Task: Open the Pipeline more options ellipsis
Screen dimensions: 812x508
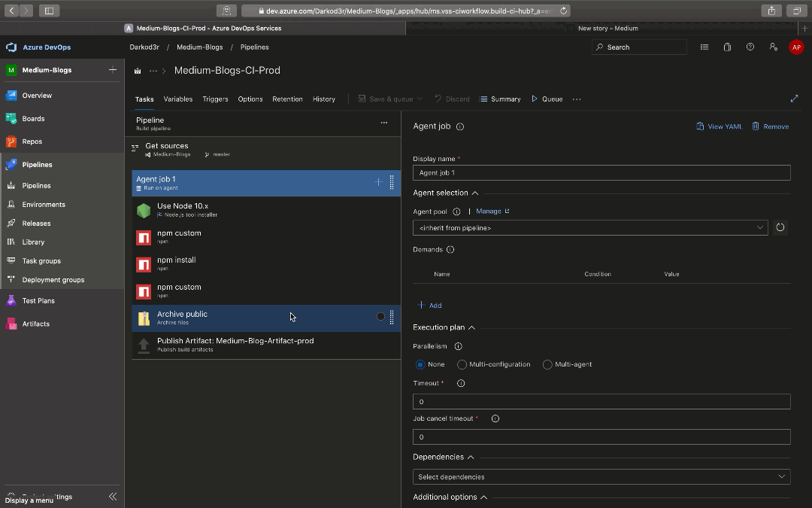Action: (383, 123)
